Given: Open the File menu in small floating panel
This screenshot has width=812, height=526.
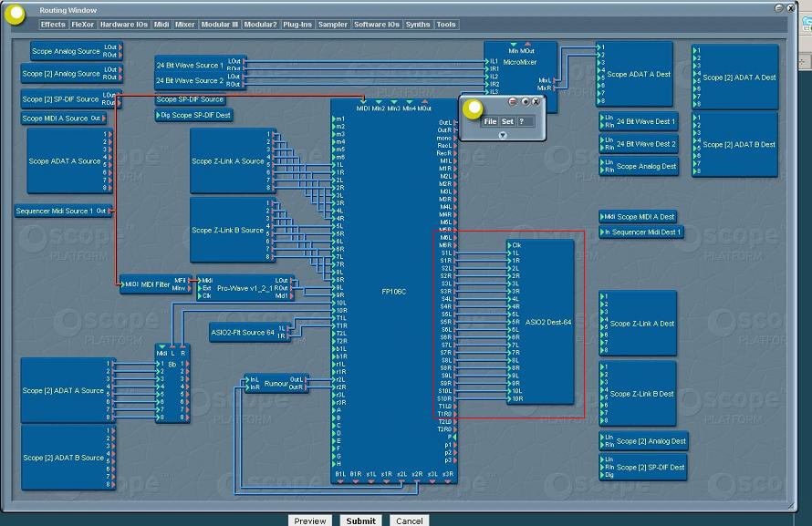Looking at the screenshot, I should pos(490,121).
